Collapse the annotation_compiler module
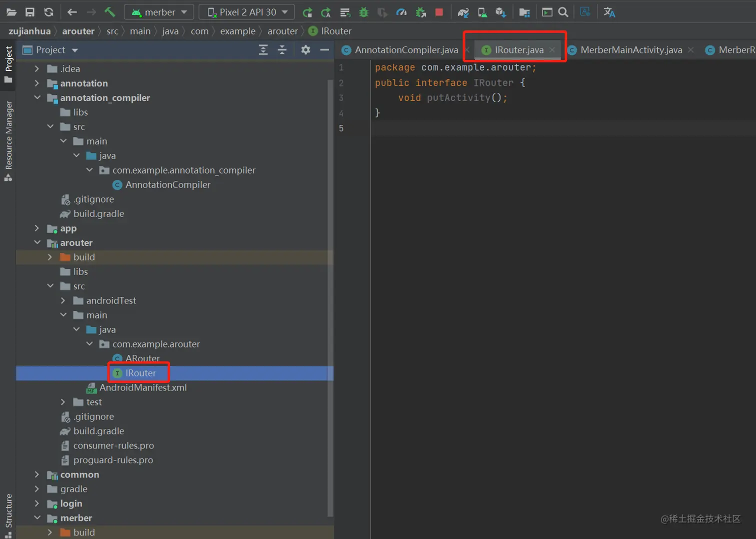 (37, 97)
